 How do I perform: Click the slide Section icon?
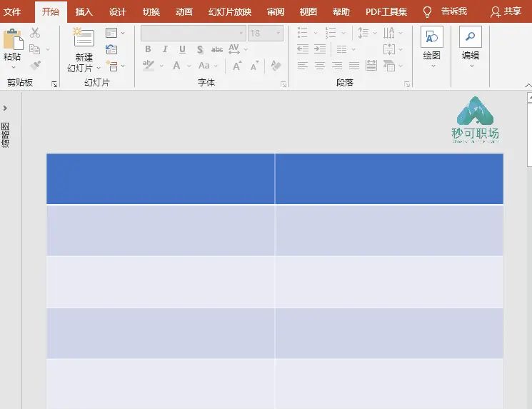[111, 66]
